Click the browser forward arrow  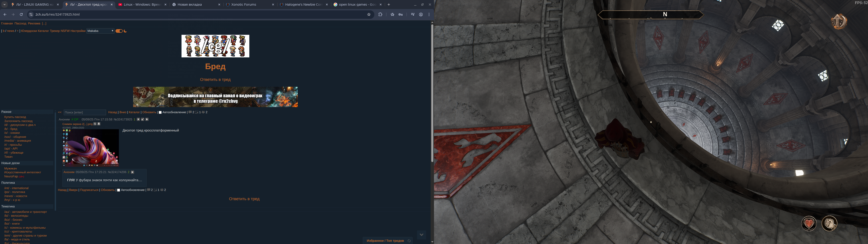pyautogui.click(x=13, y=14)
